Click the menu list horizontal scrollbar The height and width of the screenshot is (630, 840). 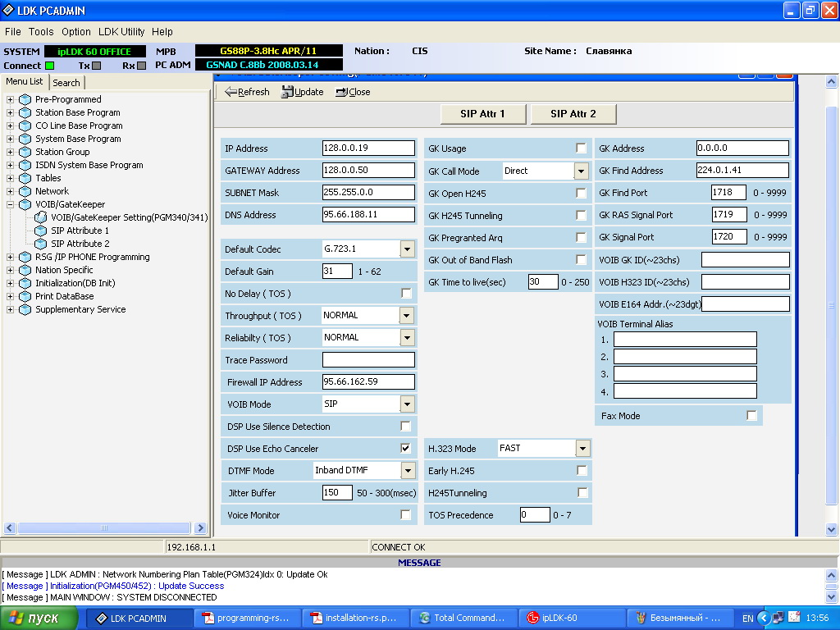coord(105,528)
